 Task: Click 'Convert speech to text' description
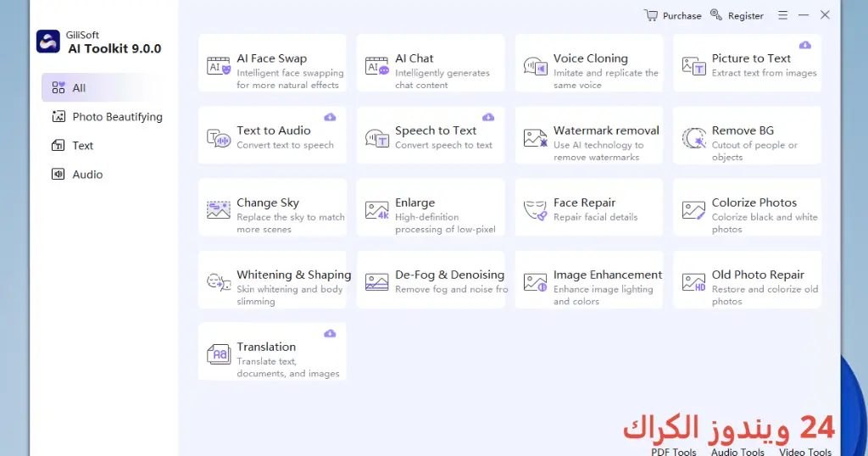pos(443,145)
